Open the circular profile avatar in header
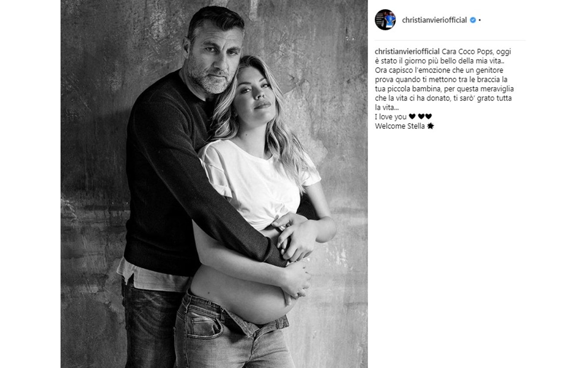The width and height of the screenshot is (588, 368). point(385,20)
